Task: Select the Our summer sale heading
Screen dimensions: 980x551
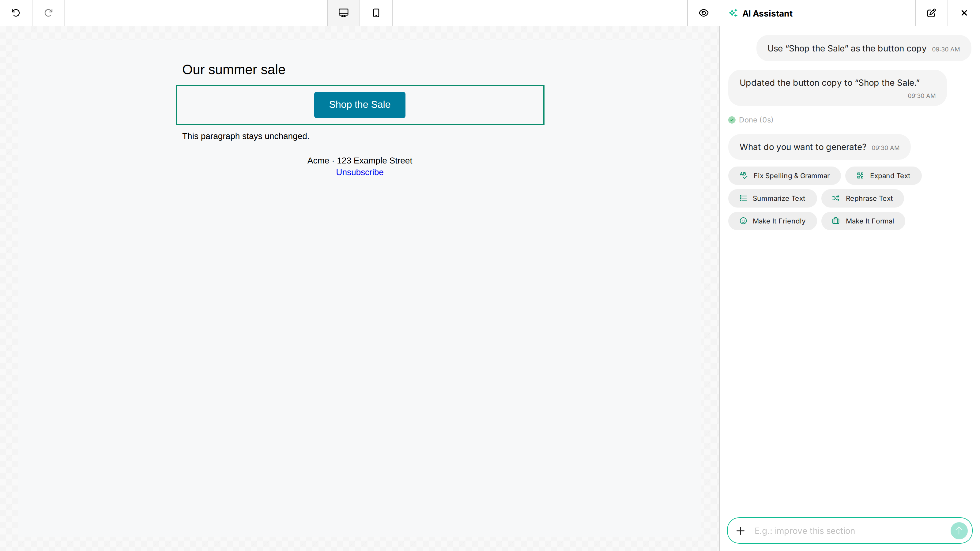Action: pyautogui.click(x=234, y=69)
